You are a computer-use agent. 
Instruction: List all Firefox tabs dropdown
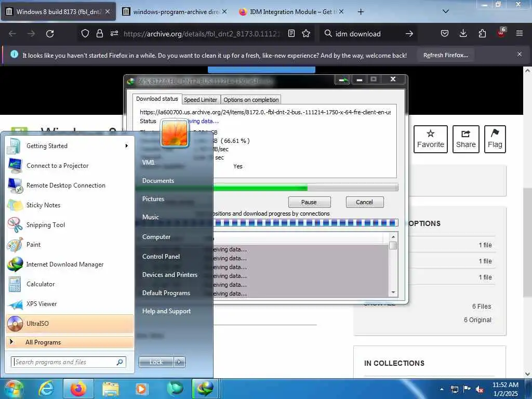pyautogui.click(x=445, y=11)
